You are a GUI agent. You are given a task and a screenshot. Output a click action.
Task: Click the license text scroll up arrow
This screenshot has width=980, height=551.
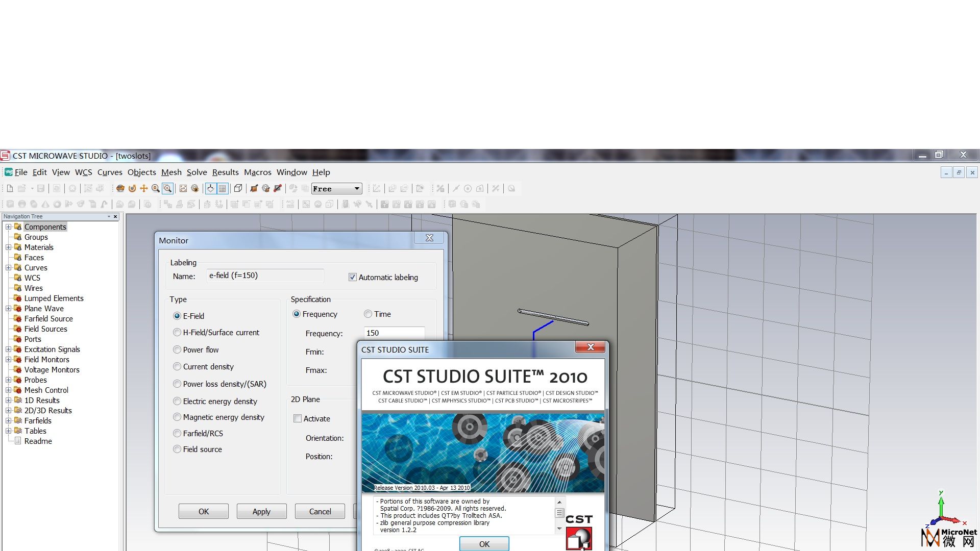[x=559, y=503]
